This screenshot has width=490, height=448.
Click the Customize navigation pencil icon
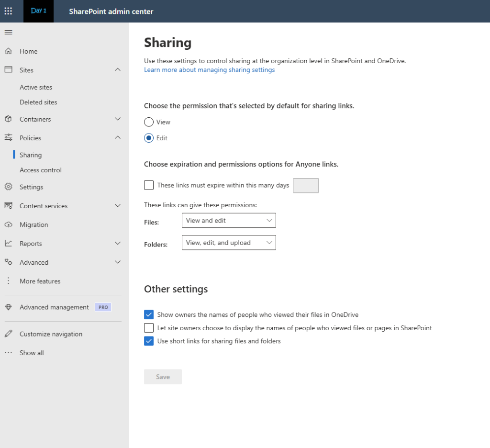8,334
